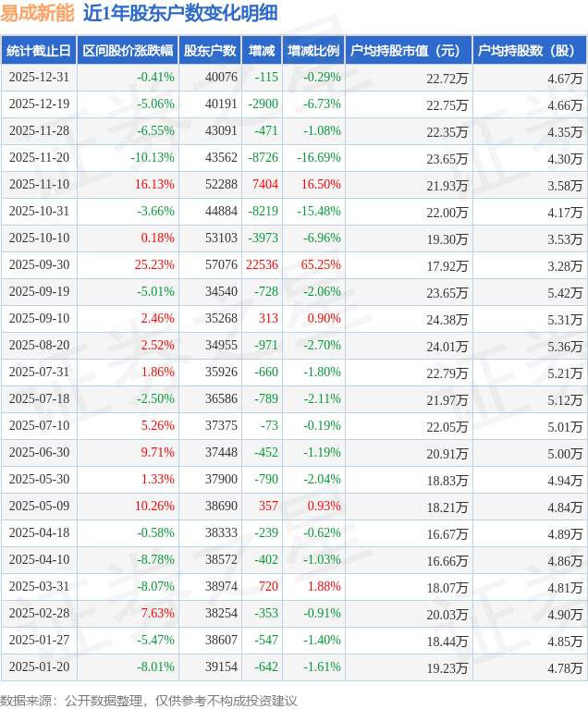Click the 2025-09-30 date row

39,265
